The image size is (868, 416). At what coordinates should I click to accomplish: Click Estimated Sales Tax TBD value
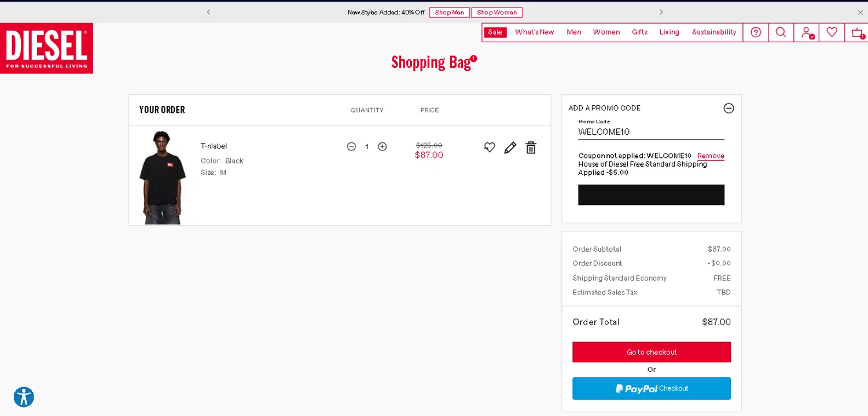(x=723, y=292)
